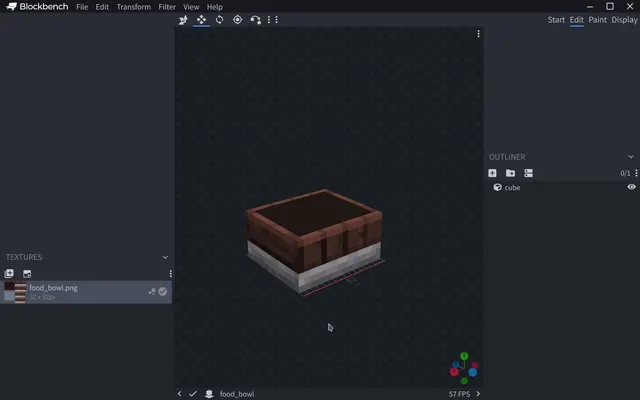
Task: Click the food_bowl project name in status bar
Action: (x=237, y=394)
